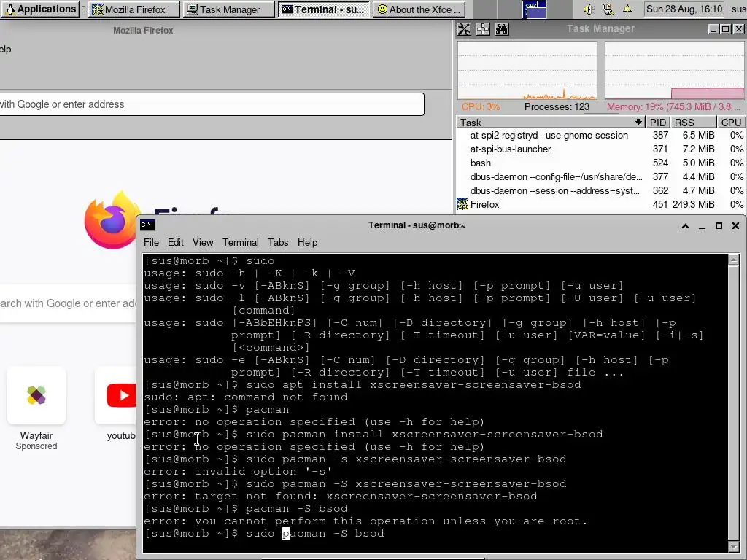Click the Terminal vertical scrollbar track
The width and height of the screenshot is (747, 560).
coord(734,402)
